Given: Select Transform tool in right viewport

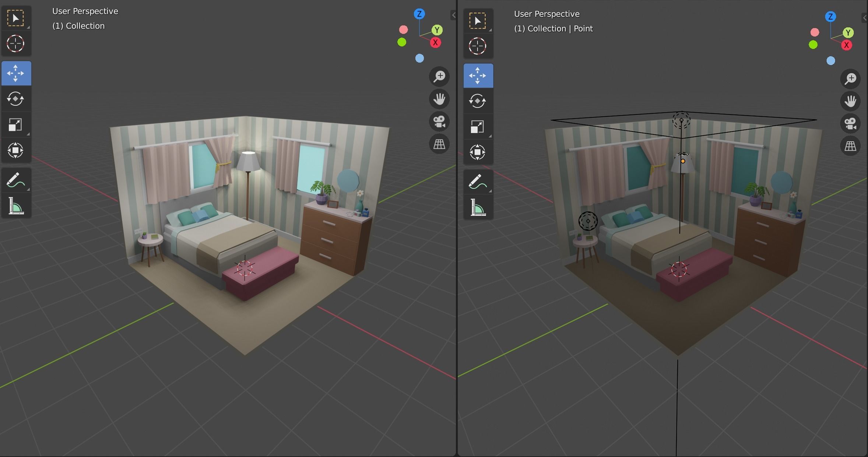Looking at the screenshot, I should tap(478, 152).
